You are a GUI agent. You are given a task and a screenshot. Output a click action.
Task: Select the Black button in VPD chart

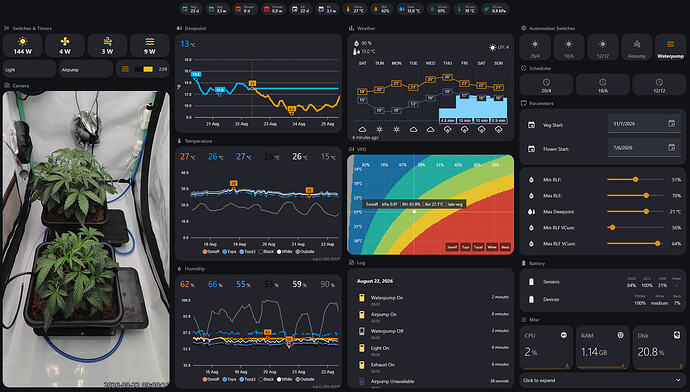click(x=505, y=247)
